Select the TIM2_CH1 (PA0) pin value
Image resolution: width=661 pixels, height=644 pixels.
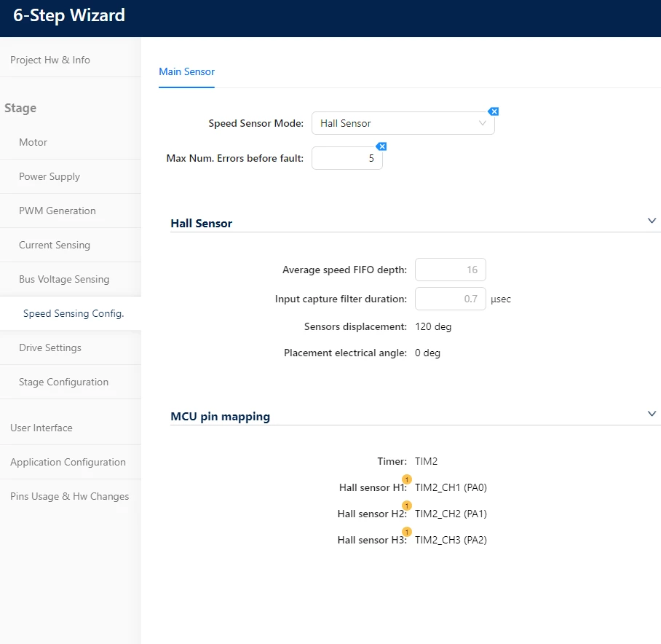451,487
